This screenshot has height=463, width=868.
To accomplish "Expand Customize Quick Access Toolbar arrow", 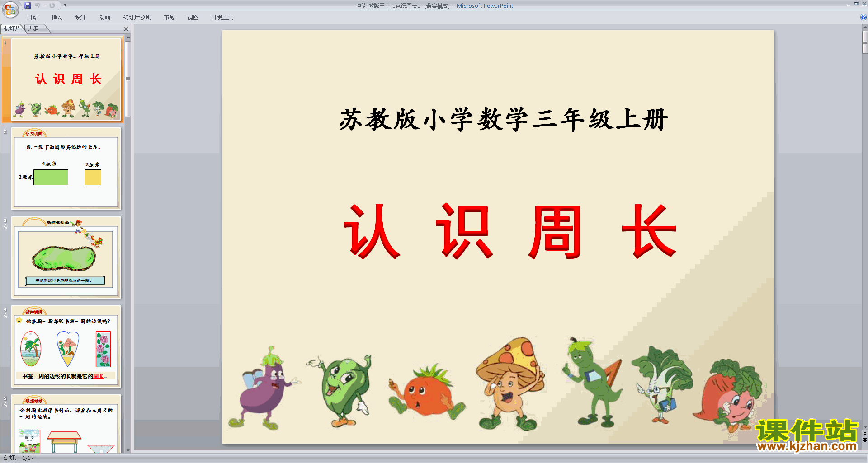I will (65, 5).
